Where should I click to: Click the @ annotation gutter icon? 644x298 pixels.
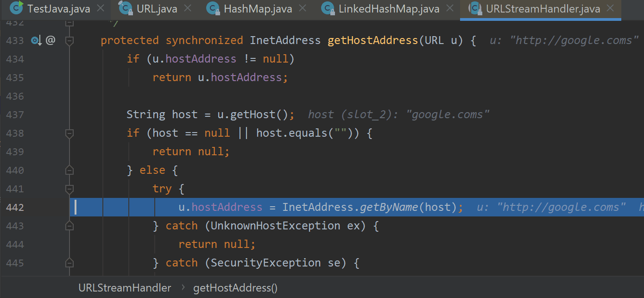coord(51,41)
